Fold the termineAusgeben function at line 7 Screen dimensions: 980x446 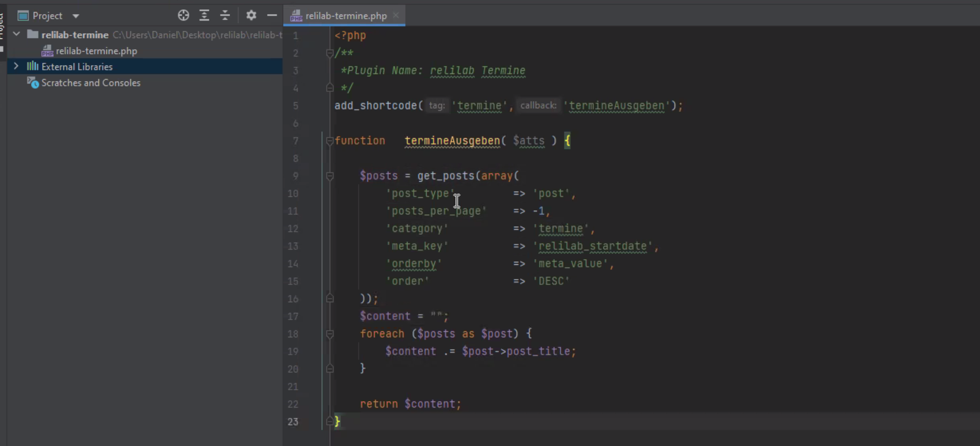pos(330,141)
